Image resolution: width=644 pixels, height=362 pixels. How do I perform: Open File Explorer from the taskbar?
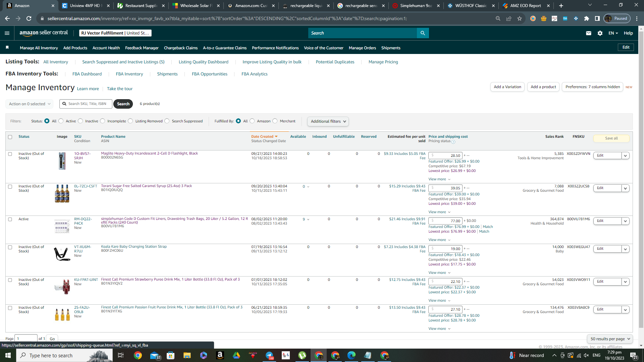click(x=187, y=355)
